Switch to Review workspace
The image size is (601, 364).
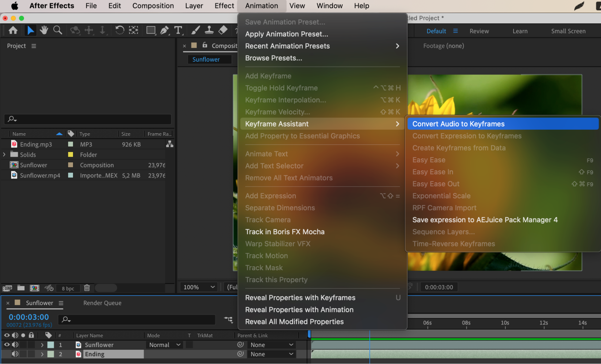479,31
